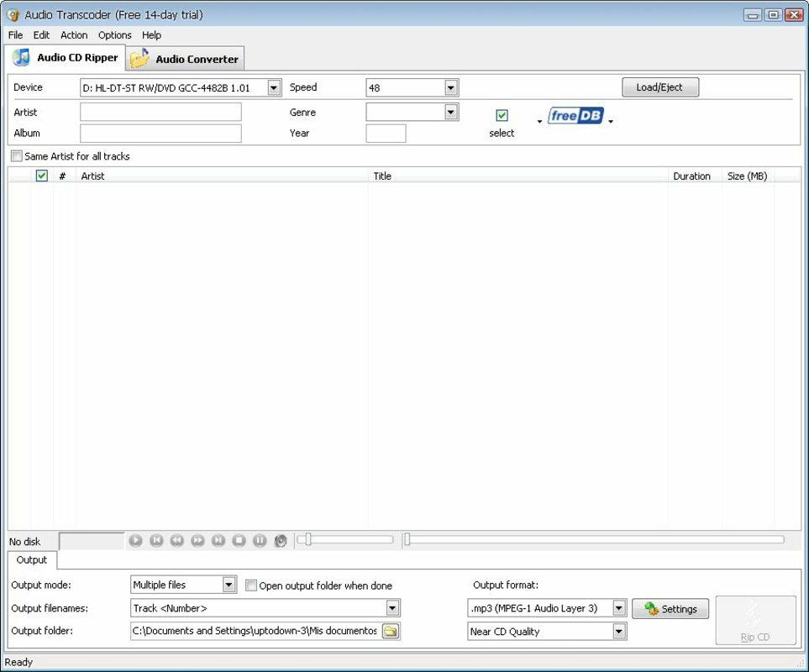Switch to the Audio Converter tab

pyautogui.click(x=185, y=59)
